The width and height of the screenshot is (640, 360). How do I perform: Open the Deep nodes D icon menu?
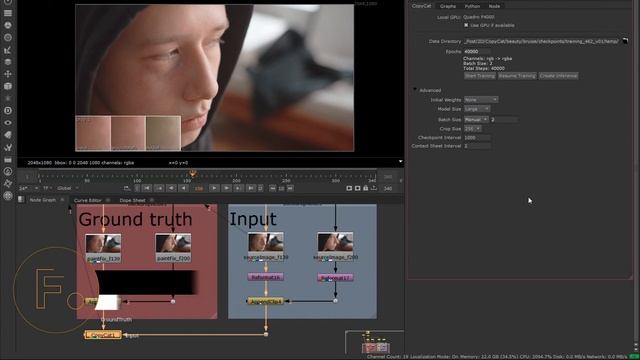pos(8,111)
